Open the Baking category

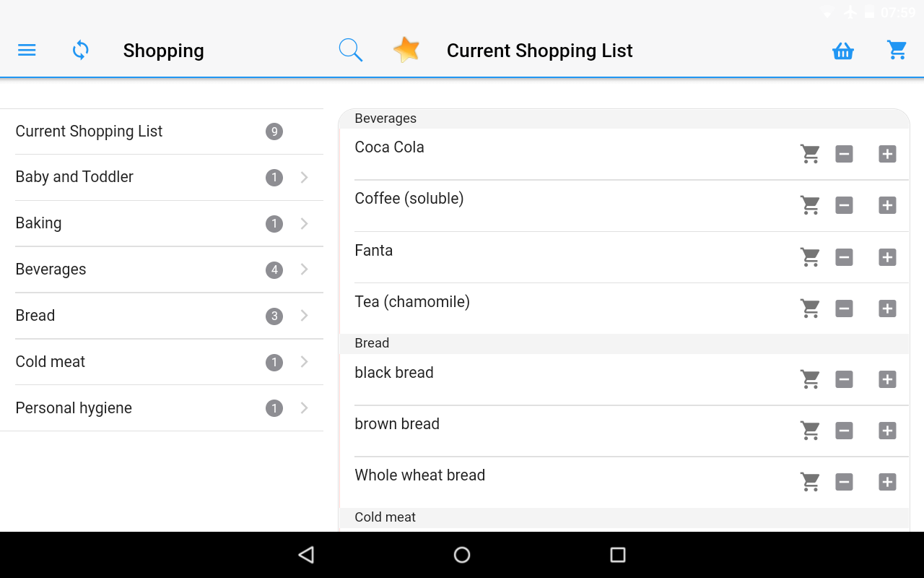[39, 223]
